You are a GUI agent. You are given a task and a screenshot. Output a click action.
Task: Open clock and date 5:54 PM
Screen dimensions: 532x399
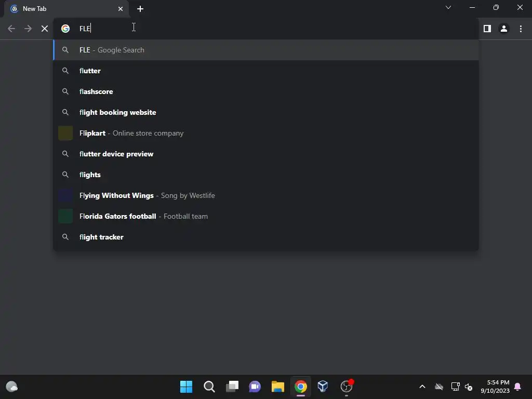coord(495,387)
